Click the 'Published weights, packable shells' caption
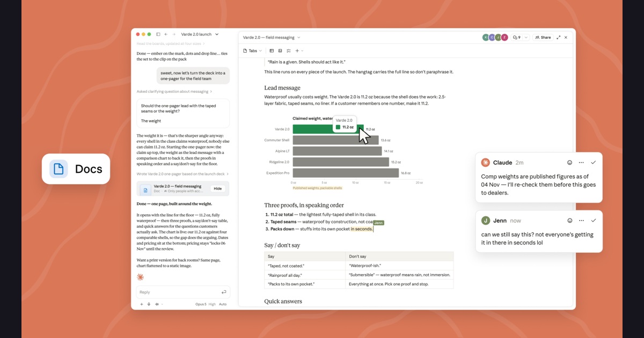This screenshot has height=338, width=644. point(317,188)
